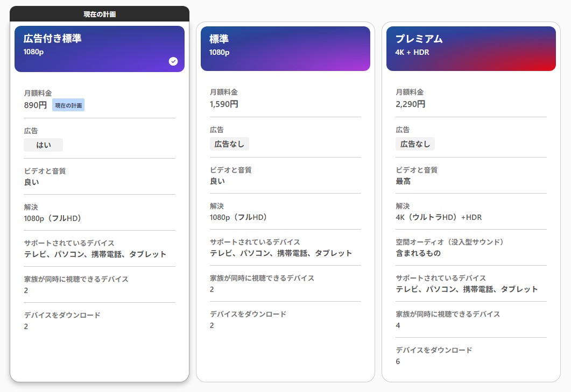Click the 現在の計画 banner at top

[100, 15]
